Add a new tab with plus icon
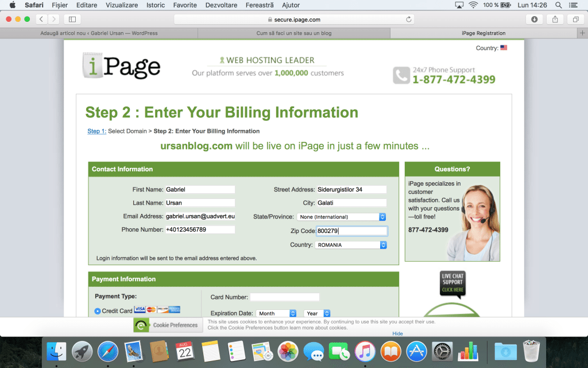Image resolution: width=588 pixels, height=368 pixels. point(582,33)
